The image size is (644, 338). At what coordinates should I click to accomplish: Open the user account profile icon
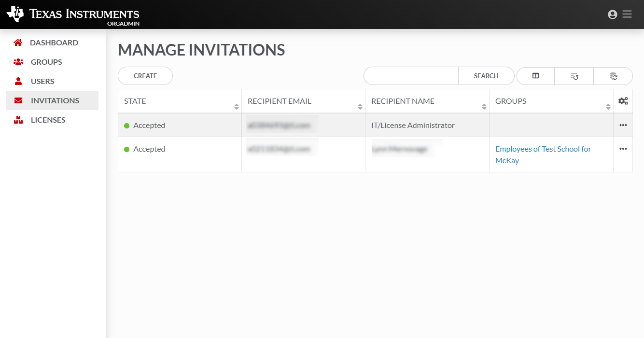click(x=613, y=14)
